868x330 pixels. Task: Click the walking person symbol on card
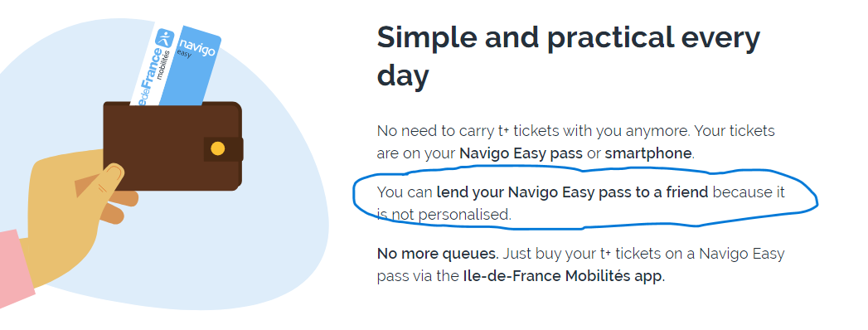click(164, 39)
